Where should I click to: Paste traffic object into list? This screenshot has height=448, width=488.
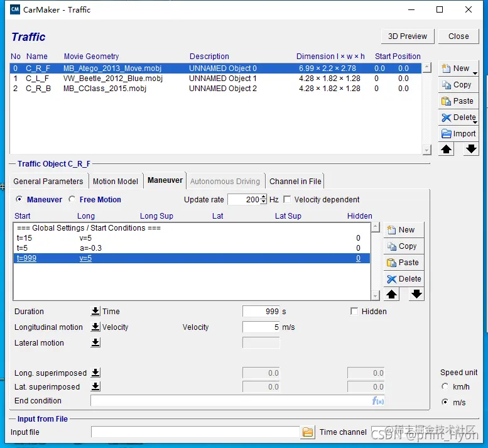click(x=458, y=101)
